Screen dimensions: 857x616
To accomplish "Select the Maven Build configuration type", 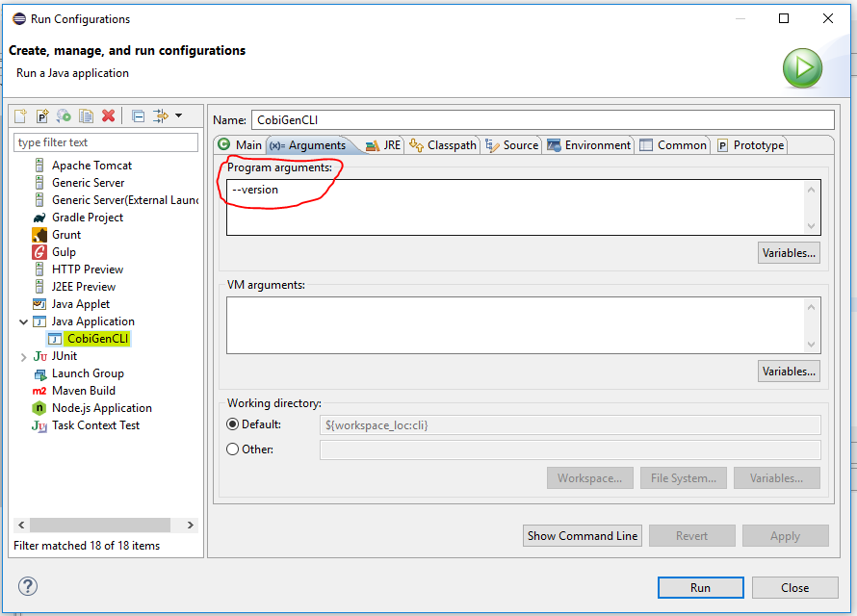I will (x=83, y=391).
